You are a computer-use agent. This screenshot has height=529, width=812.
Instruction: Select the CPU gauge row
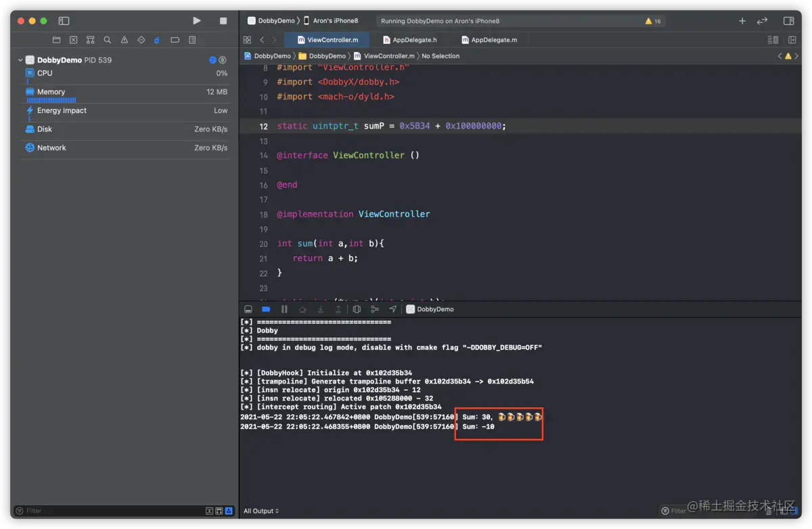[x=126, y=73]
